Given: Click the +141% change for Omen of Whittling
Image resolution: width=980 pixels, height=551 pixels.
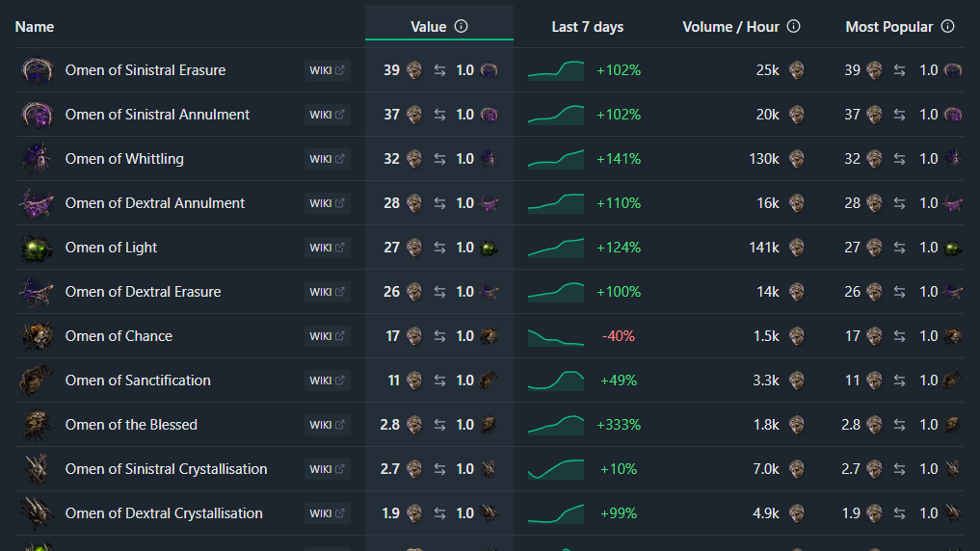Looking at the screenshot, I should [x=618, y=159].
